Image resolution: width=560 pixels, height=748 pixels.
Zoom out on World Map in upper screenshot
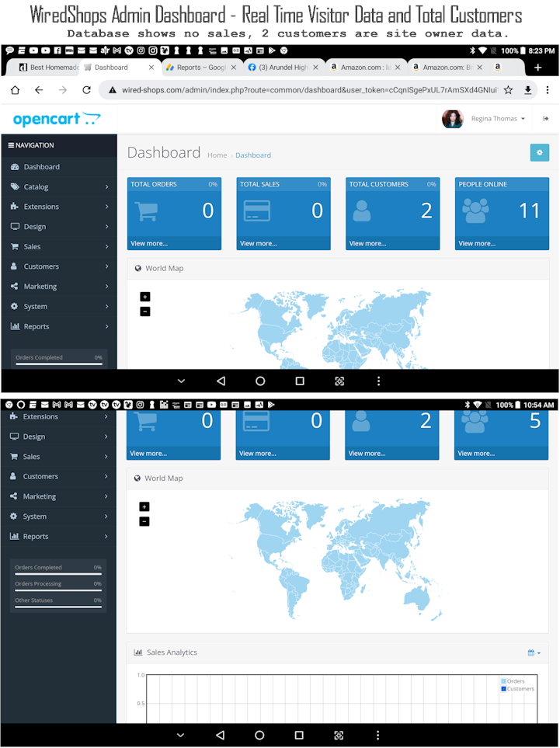[145, 311]
